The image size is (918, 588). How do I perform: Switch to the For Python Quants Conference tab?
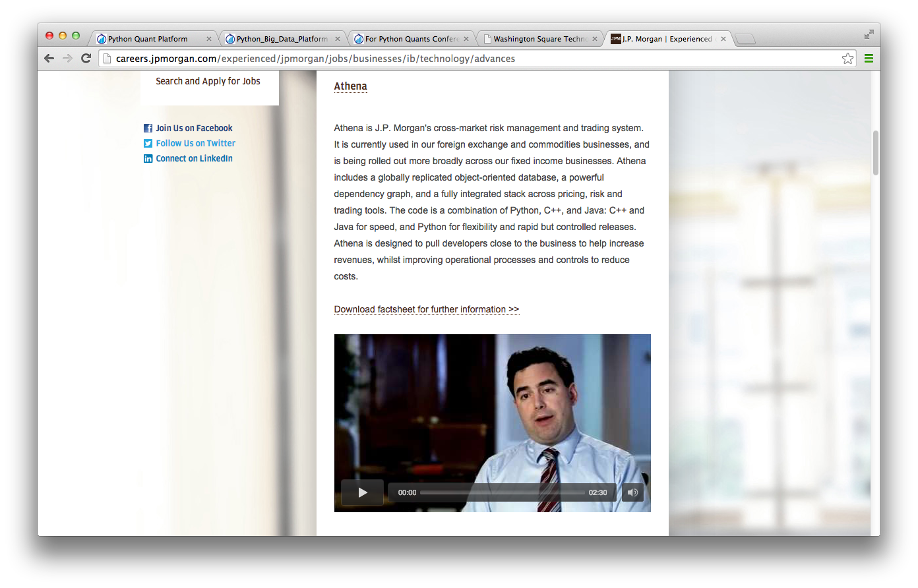[x=410, y=39]
